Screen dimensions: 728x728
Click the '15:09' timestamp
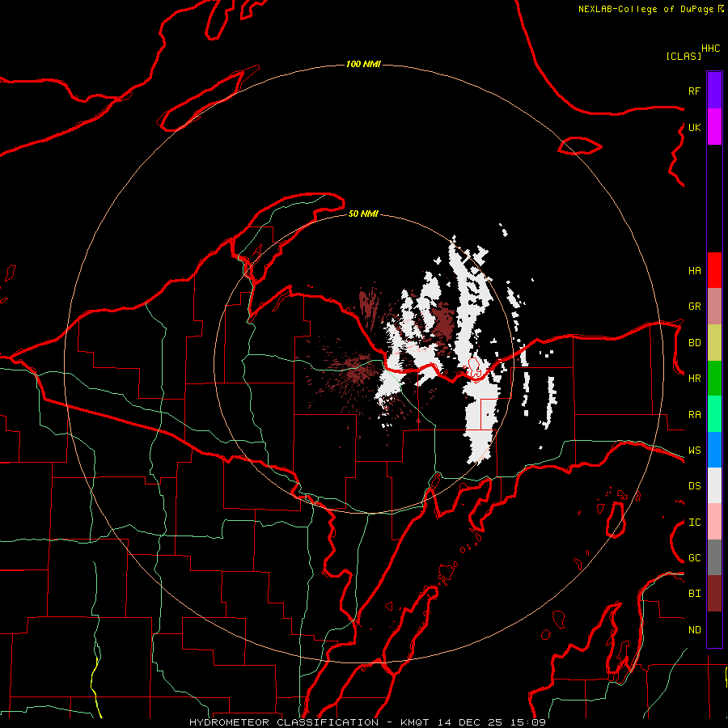[x=528, y=722]
